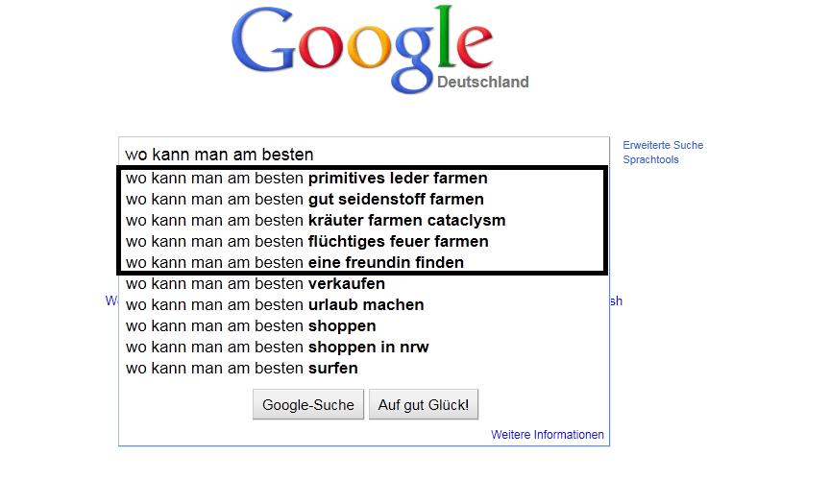
Task: Open the Sprachtools link
Action: point(650,160)
